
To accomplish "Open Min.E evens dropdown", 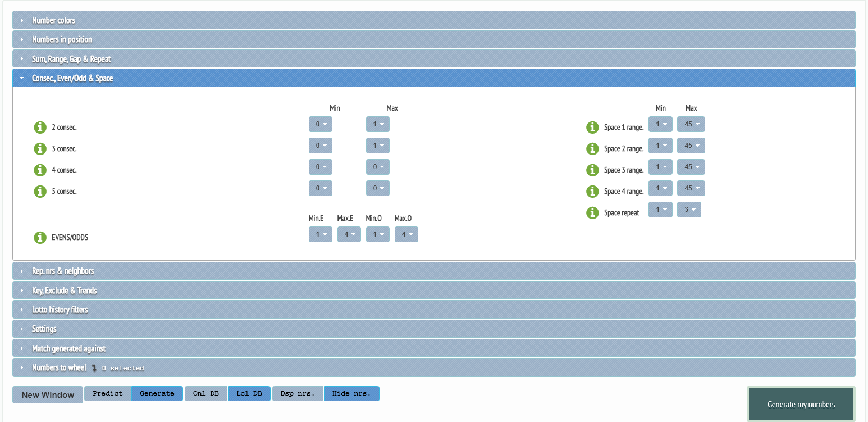I will [x=321, y=234].
